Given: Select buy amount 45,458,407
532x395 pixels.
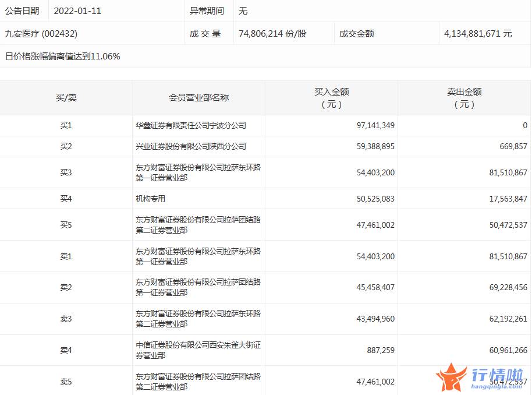Looking at the screenshot, I should [x=375, y=287].
